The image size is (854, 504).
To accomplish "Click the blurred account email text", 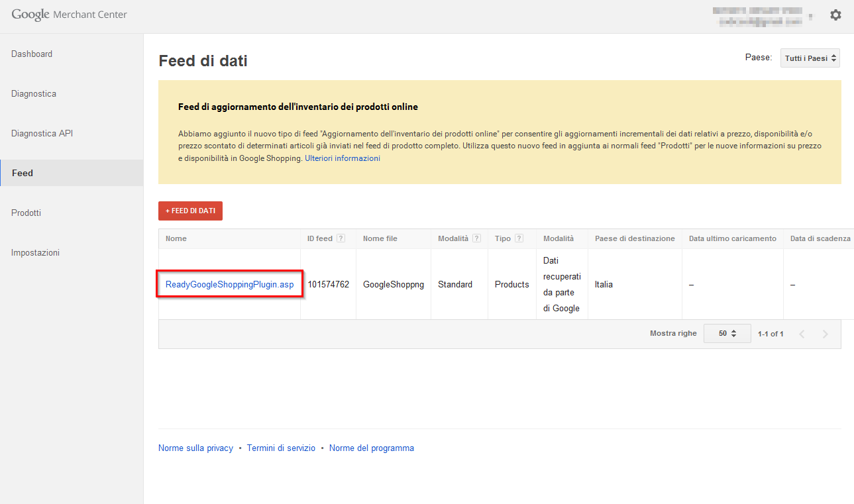I will pos(760,21).
